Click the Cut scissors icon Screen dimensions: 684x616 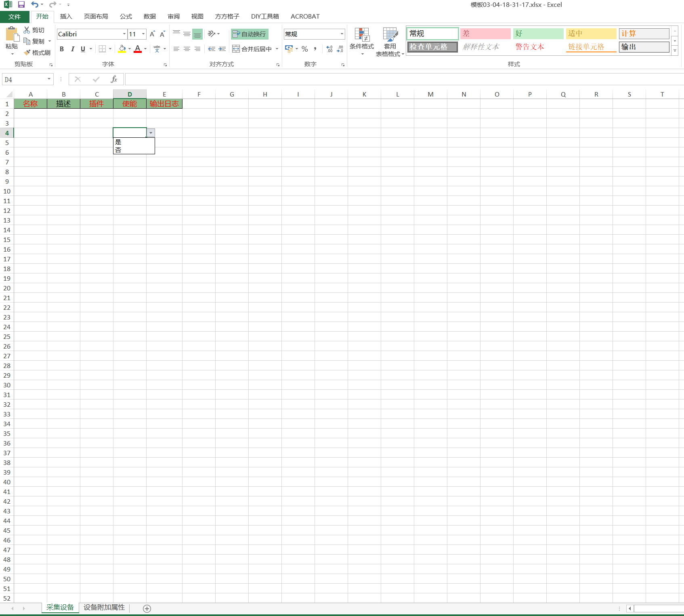[27, 30]
